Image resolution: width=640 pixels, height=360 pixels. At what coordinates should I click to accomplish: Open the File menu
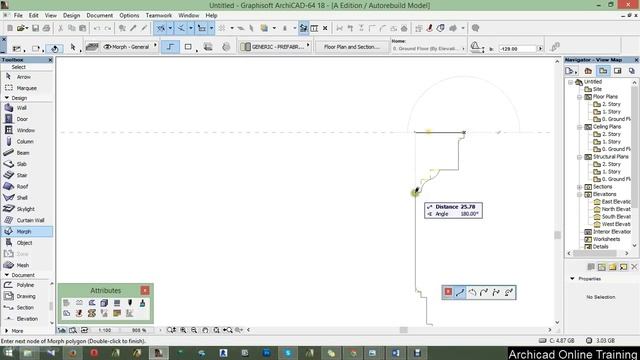click(x=18, y=16)
